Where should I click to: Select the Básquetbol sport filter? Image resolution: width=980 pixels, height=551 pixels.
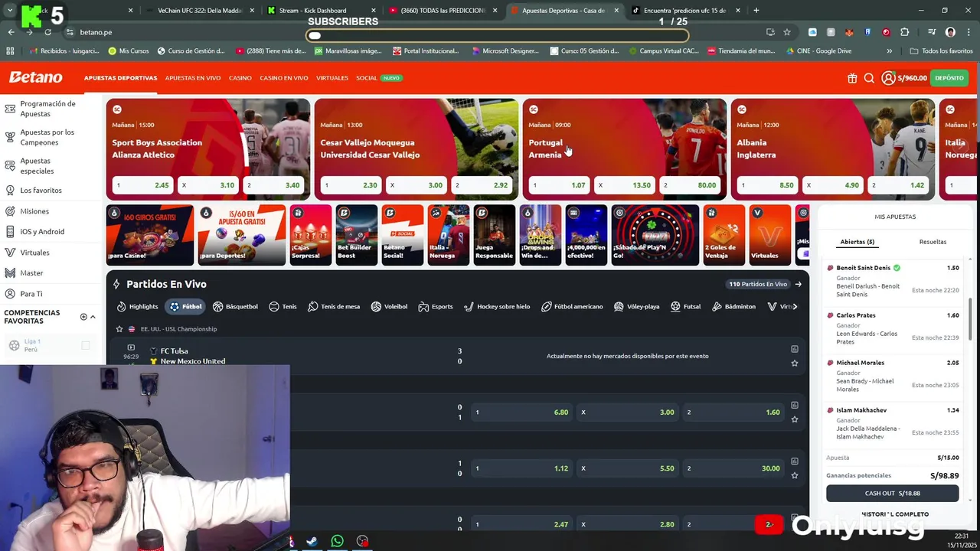235,306
